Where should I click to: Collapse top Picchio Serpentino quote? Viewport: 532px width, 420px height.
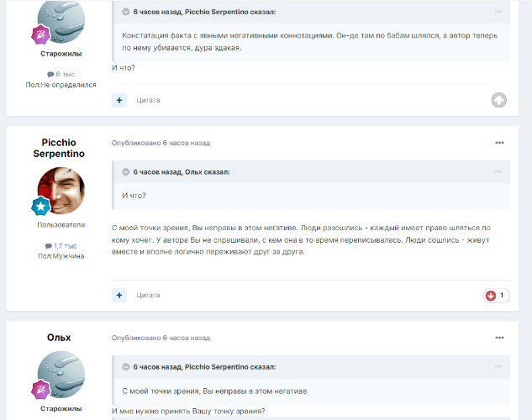126,12
